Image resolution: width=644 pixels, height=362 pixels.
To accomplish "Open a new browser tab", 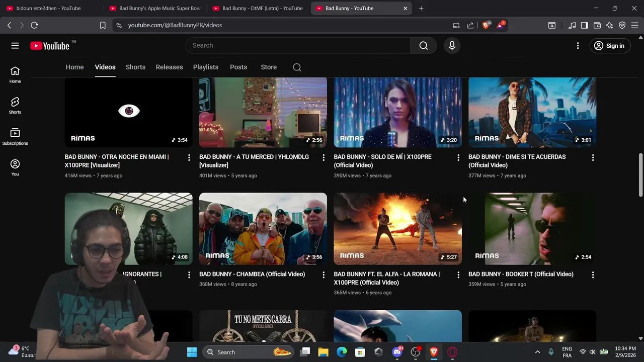I will point(421,8).
